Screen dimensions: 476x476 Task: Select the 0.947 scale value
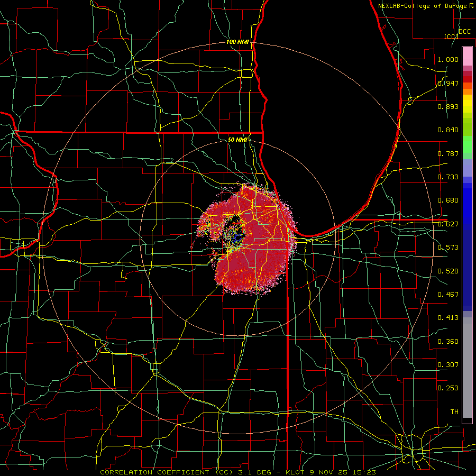pyautogui.click(x=448, y=83)
